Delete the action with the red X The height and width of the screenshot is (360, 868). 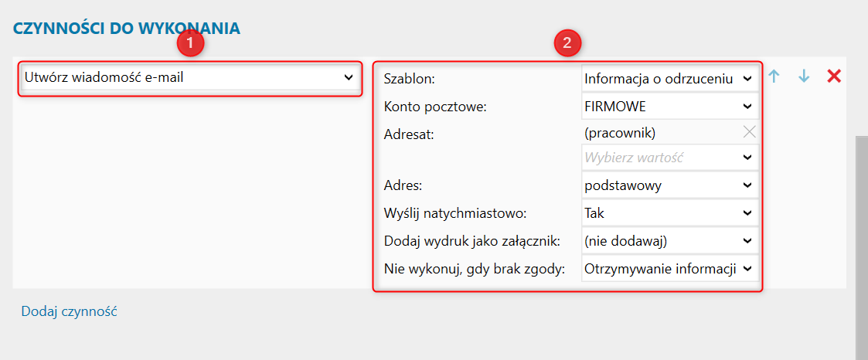tap(834, 76)
